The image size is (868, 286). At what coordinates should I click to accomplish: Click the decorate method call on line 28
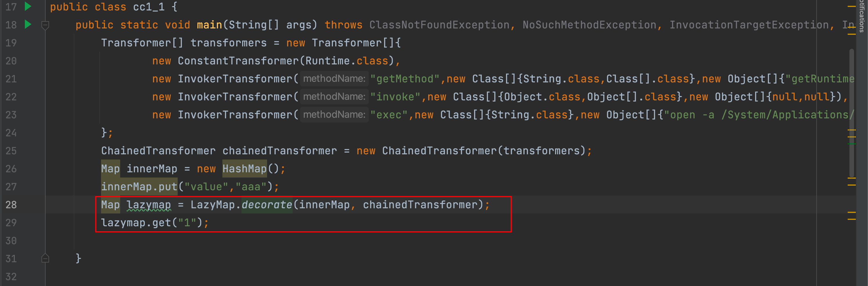click(x=267, y=204)
